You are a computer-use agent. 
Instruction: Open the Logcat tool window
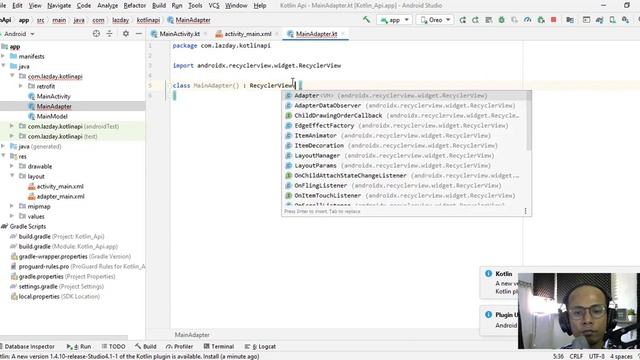point(260,346)
